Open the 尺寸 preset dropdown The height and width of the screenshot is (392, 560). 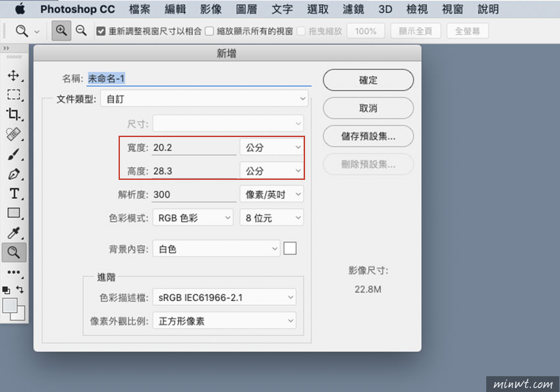[x=228, y=123]
